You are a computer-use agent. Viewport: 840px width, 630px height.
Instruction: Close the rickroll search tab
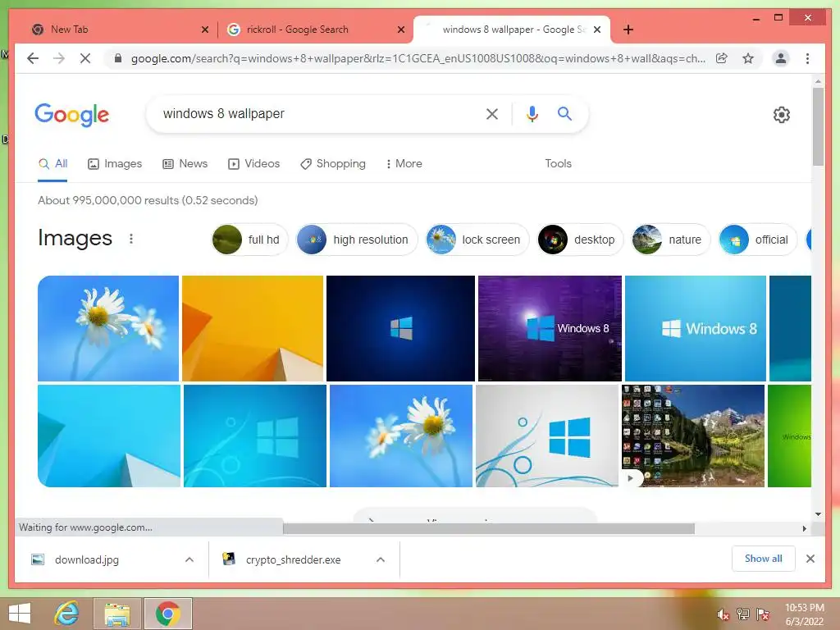point(400,30)
